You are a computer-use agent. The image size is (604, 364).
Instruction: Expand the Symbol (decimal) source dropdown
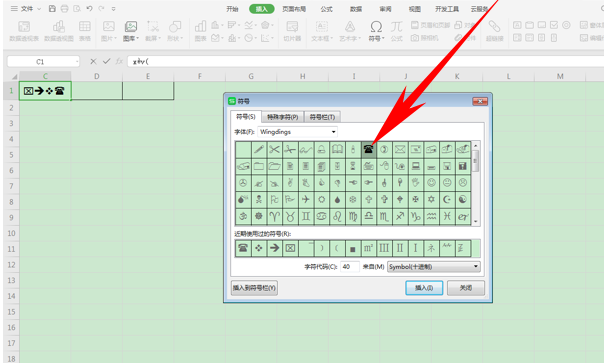point(476,267)
